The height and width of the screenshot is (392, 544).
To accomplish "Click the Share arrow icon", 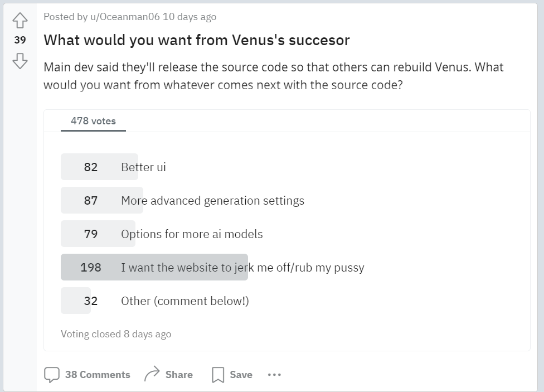I will coord(152,374).
